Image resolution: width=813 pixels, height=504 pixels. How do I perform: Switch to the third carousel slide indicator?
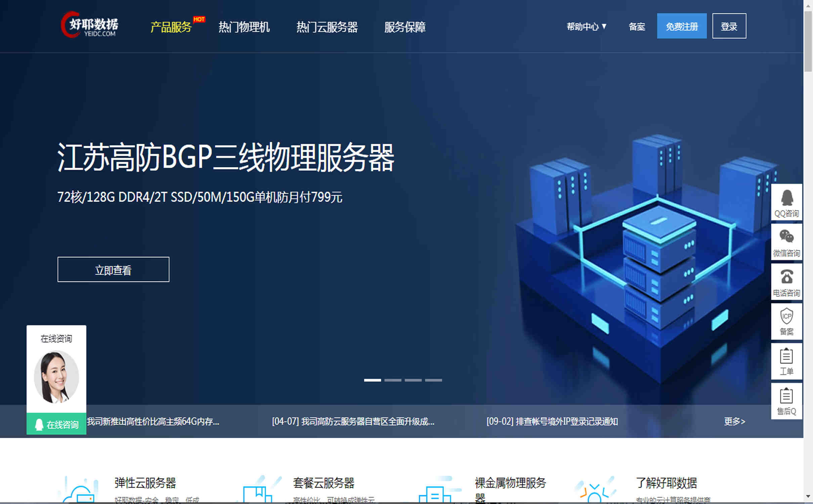pos(413,380)
